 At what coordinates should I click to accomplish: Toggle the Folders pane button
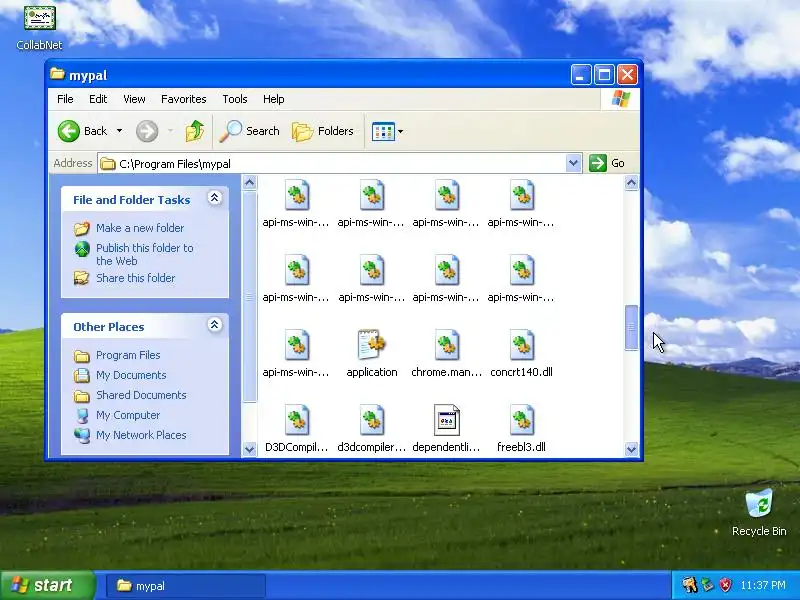pos(323,131)
